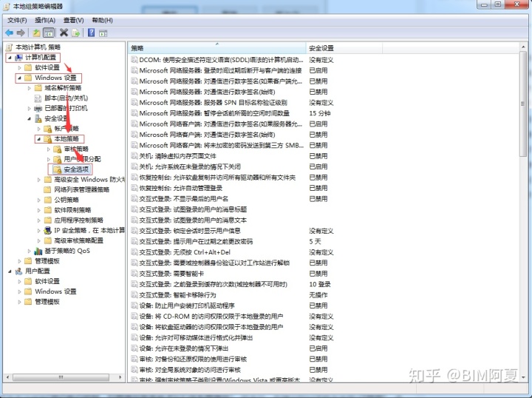532x398 pixels.
Task: Select policy 关机: 允许系统在未登录的情况下关闭
Action: pyautogui.click(x=190, y=166)
